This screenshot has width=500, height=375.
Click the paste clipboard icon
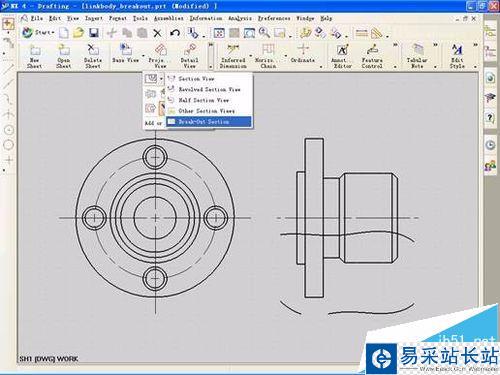point(142,33)
